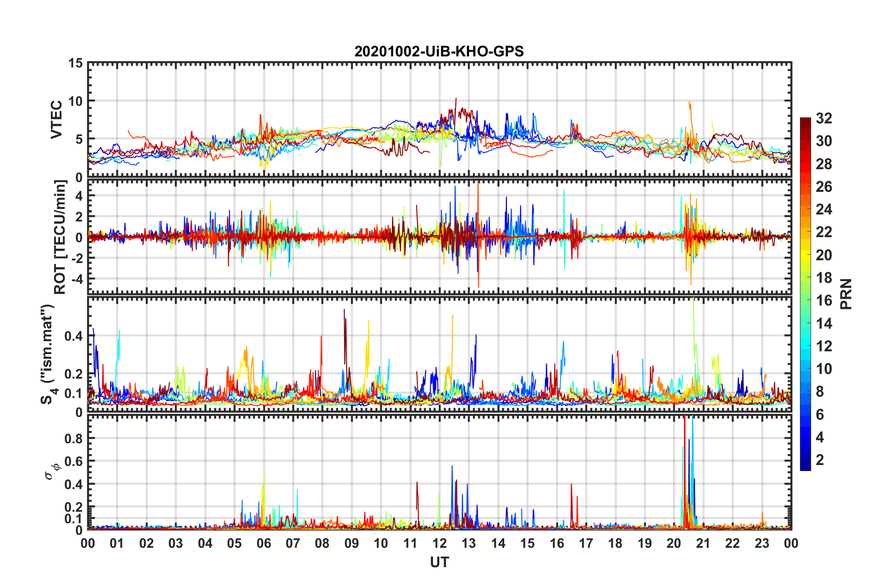Click the VTEC peak near 12:30 UT
The height and width of the screenshot is (588, 879).
click(456, 99)
